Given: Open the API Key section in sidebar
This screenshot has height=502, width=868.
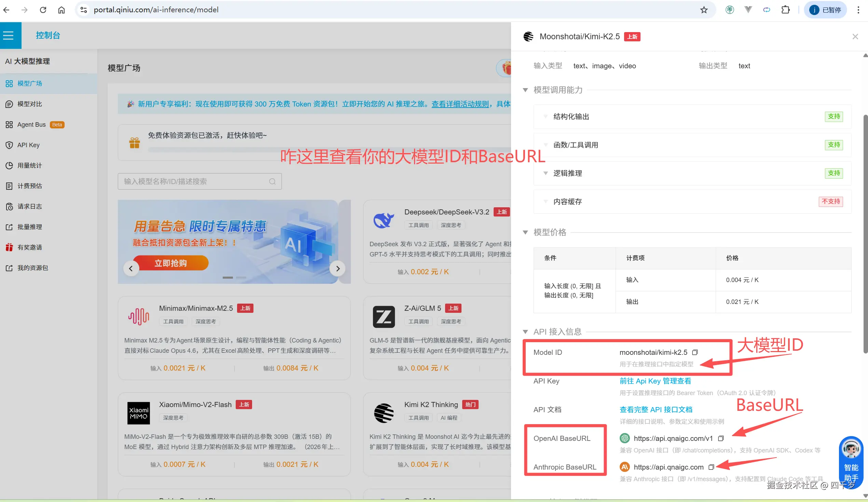Looking at the screenshot, I should pos(29,145).
